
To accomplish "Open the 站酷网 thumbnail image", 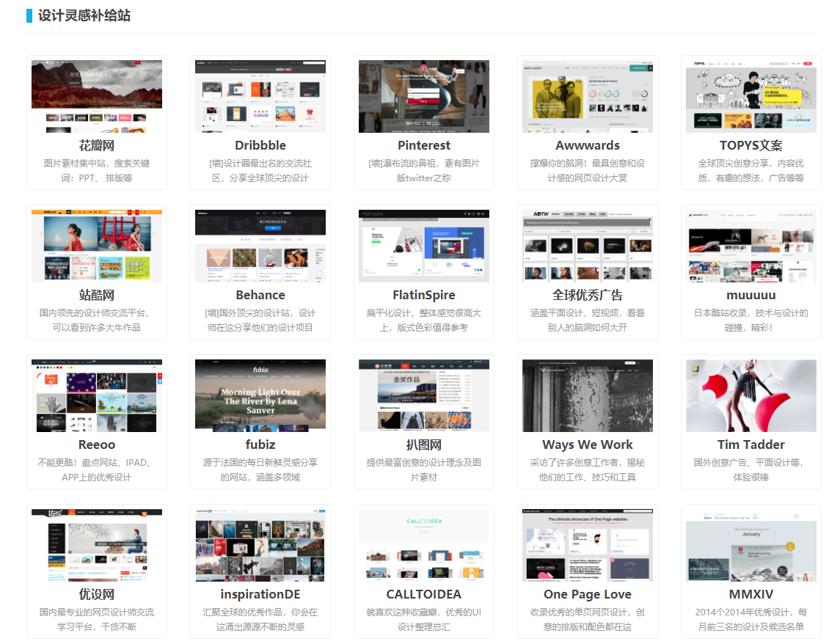I will click(x=97, y=246).
